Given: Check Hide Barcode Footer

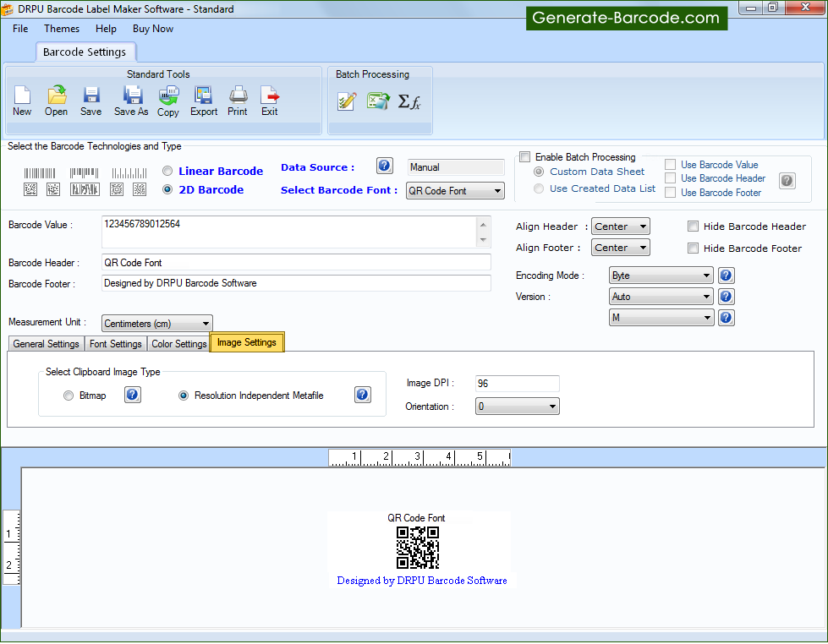Looking at the screenshot, I should (x=693, y=248).
